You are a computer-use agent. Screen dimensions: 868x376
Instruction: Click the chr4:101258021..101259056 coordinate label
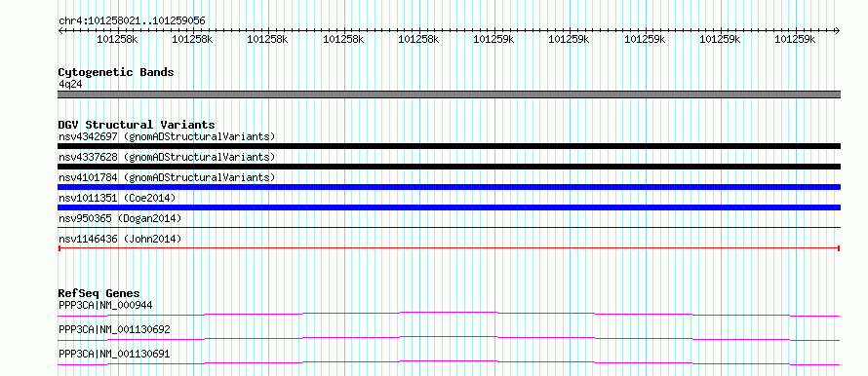(x=132, y=20)
